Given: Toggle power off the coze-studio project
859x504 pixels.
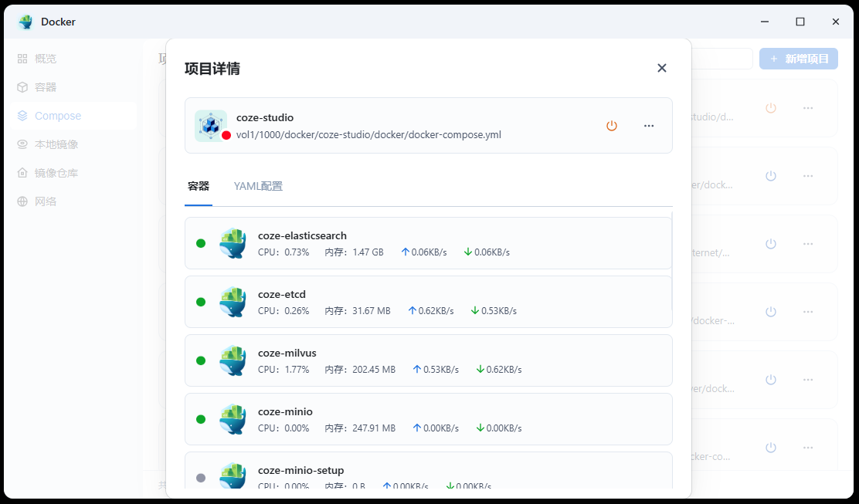Looking at the screenshot, I should click(x=611, y=124).
